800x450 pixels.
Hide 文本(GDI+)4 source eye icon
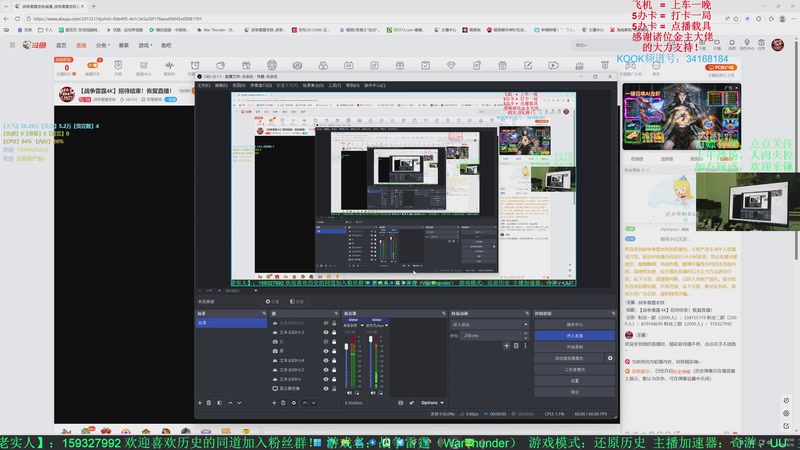pos(326,360)
